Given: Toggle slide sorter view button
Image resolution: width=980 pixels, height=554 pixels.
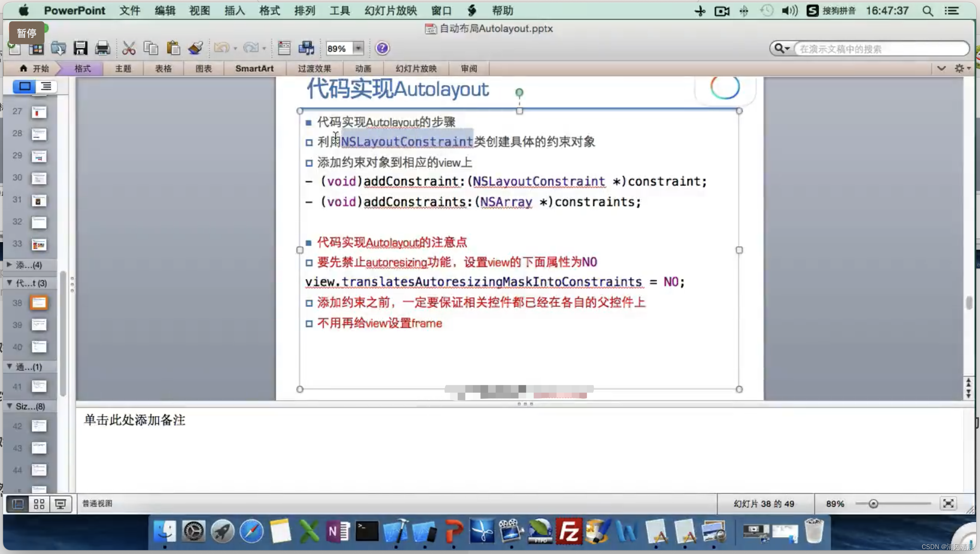Looking at the screenshot, I should [x=39, y=504].
